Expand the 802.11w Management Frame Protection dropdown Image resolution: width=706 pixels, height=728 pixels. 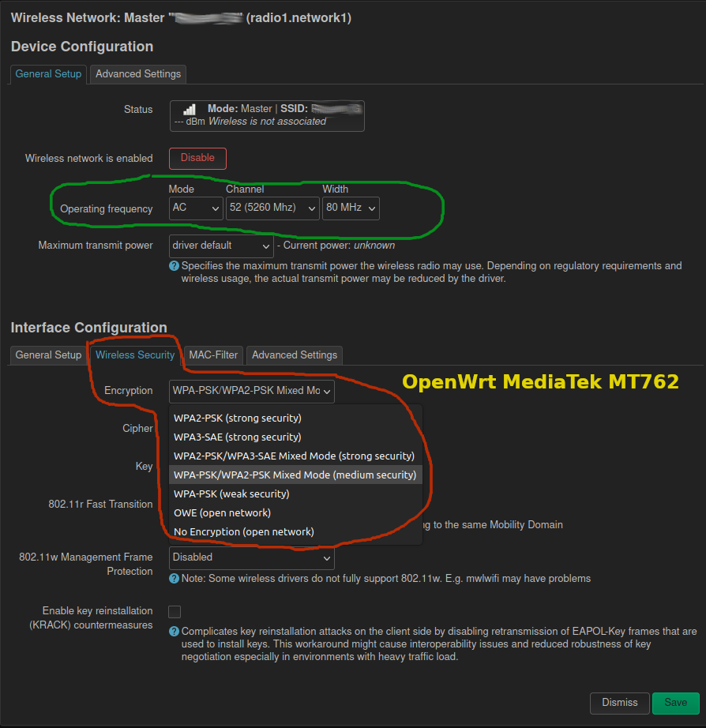point(251,557)
